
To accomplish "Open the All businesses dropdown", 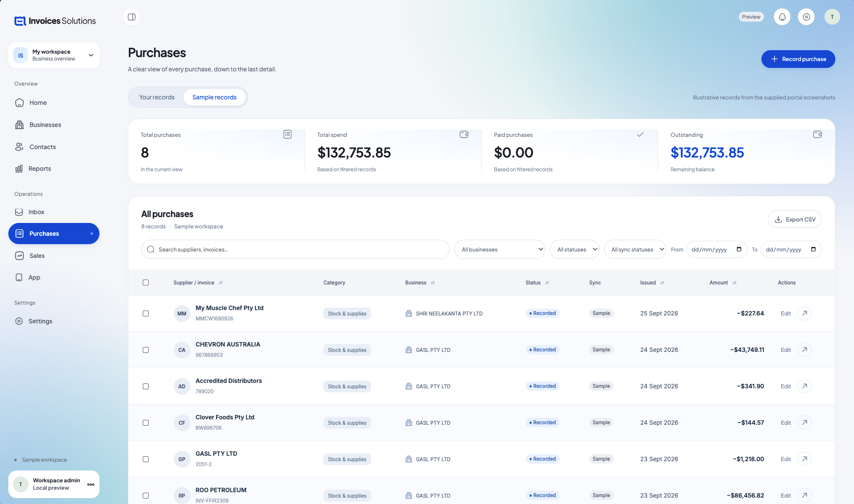I will click(500, 250).
